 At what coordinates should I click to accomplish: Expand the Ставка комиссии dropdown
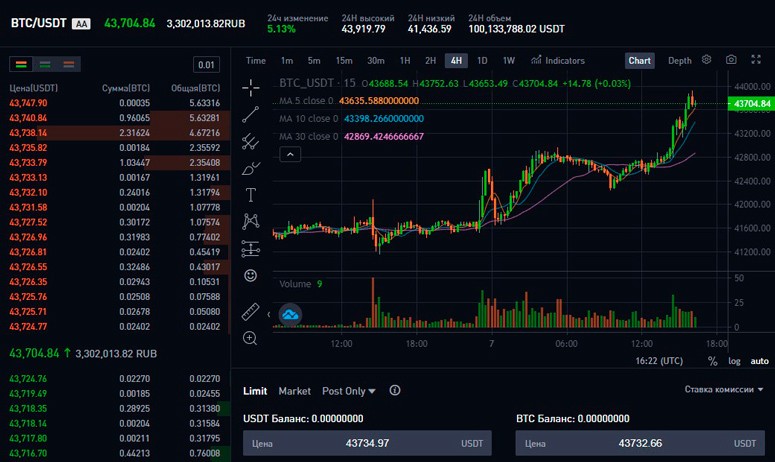tap(724, 389)
